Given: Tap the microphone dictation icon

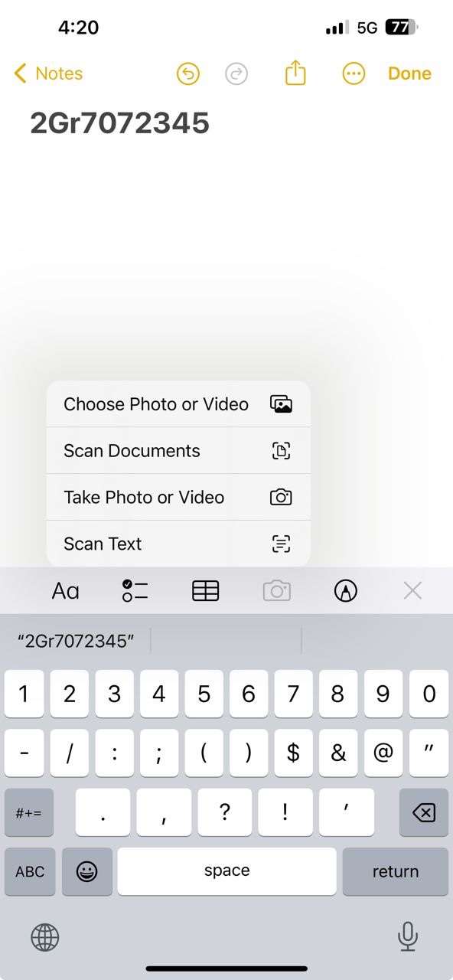Looking at the screenshot, I should pyautogui.click(x=408, y=936).
